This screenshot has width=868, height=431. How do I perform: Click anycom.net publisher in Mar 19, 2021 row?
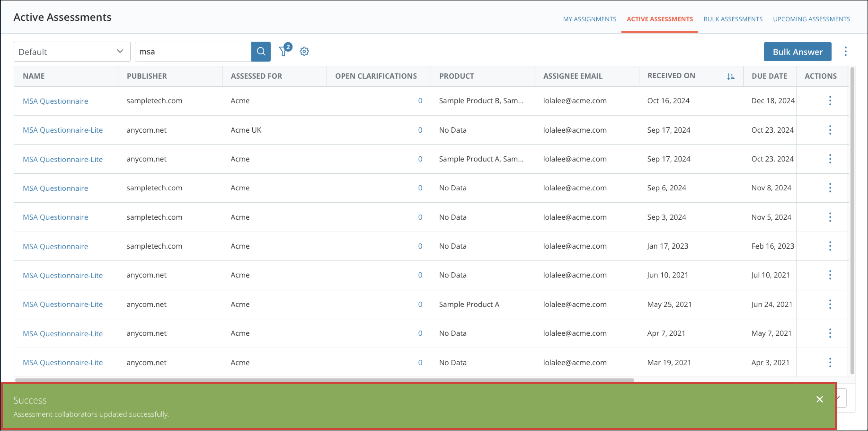coord(146,363)
